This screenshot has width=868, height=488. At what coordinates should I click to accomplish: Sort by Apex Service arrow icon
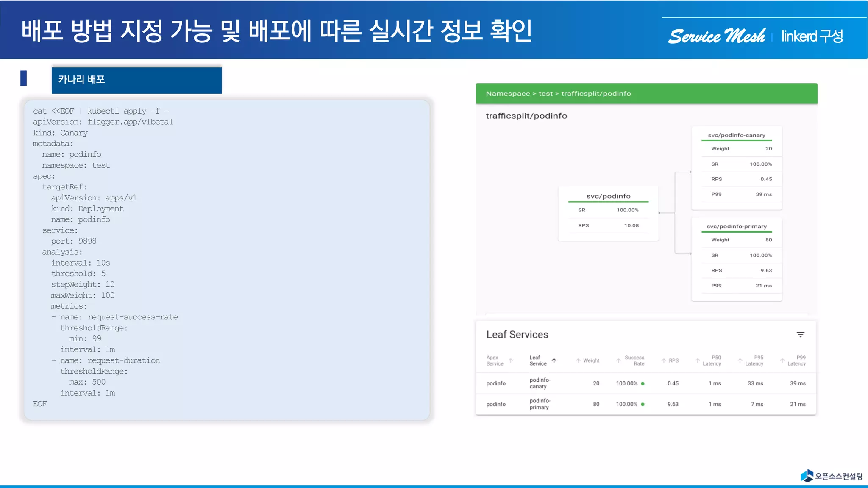coord(511,360)
